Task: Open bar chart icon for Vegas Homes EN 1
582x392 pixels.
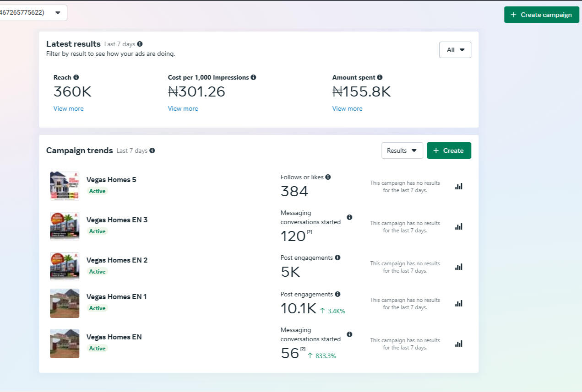Action: pyautogui.click(x=458, y=303)
